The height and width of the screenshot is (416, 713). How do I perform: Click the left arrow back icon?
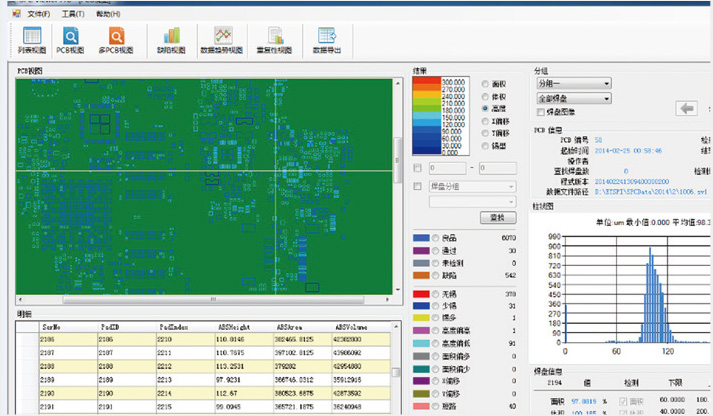click(x=686, y=108)
